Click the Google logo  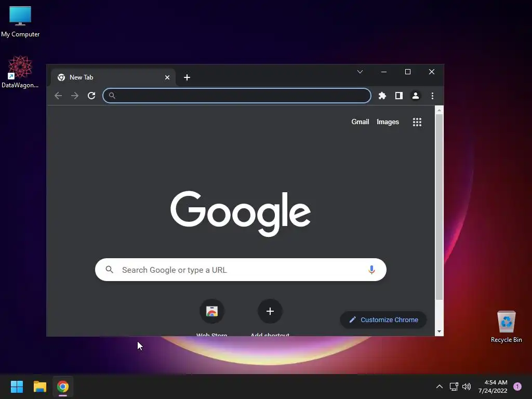pyautogui.click(x=241, y=214)
